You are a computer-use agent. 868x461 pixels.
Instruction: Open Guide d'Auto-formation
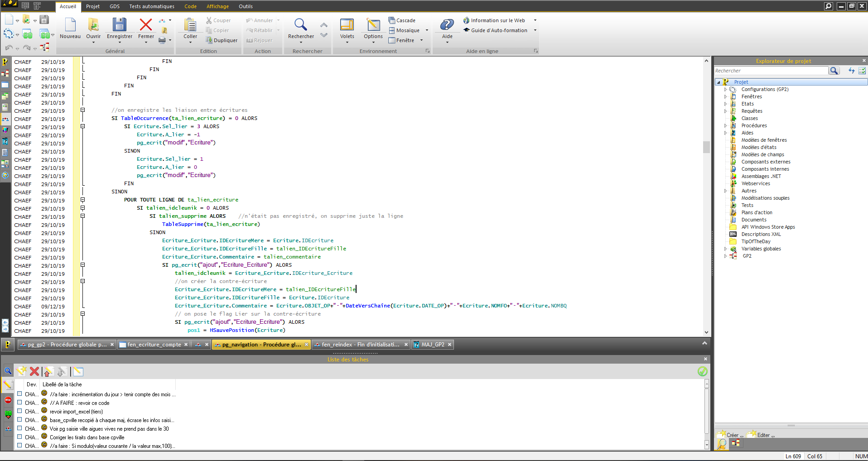coord(498,30)
